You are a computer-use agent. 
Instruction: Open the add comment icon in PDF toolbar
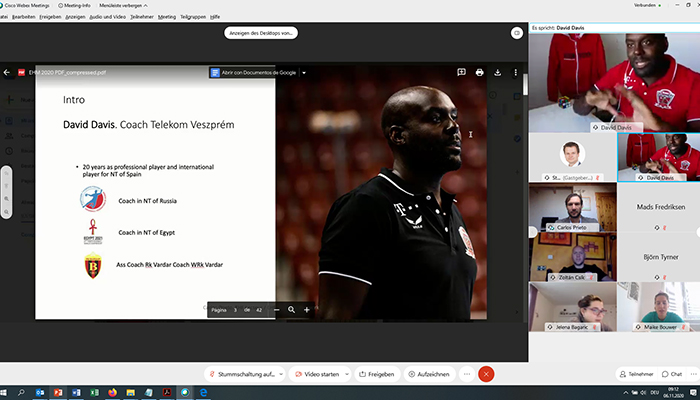click(461, 72)
